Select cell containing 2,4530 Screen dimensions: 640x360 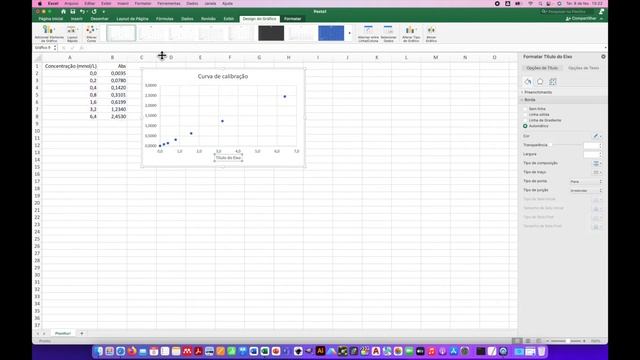click(112, 117)
